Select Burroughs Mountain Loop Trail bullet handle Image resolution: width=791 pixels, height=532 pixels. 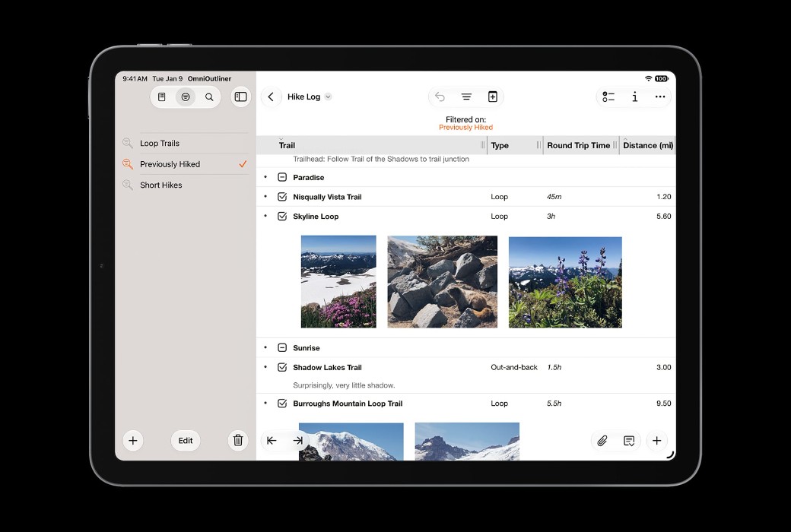pyautogui.click(x=265, y=404)
